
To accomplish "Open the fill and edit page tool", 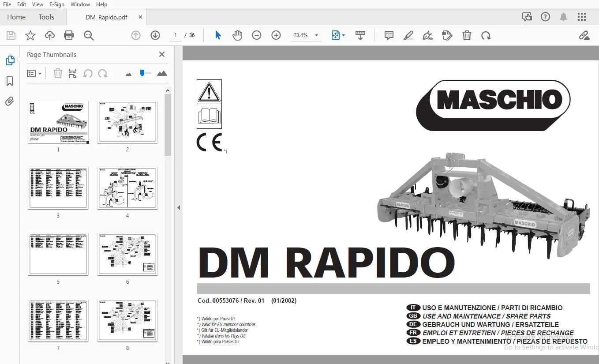I will 447,35.
